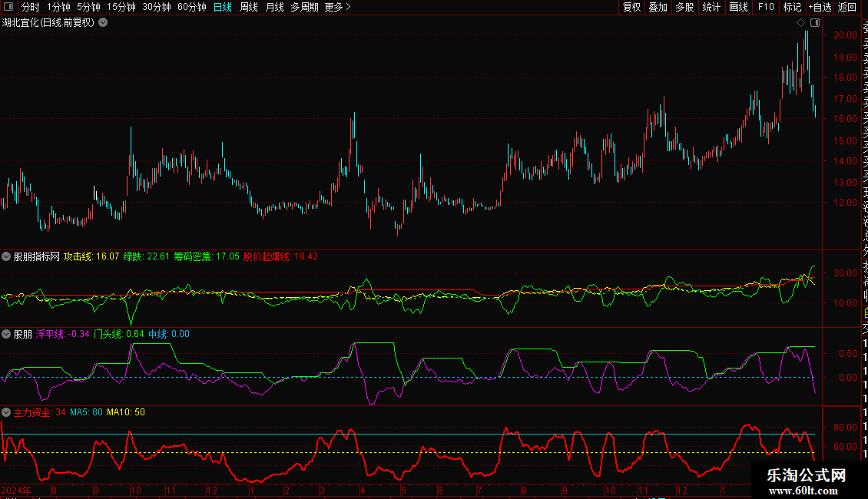868x499 pixels.
Task: Switch to the 1分钟 period tab
Action: (x=58, y=7)
